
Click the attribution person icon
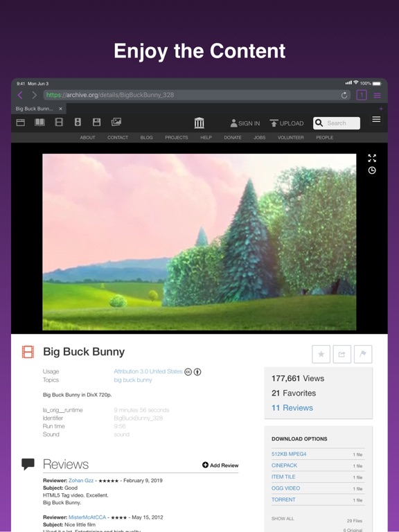pos(197,372)
